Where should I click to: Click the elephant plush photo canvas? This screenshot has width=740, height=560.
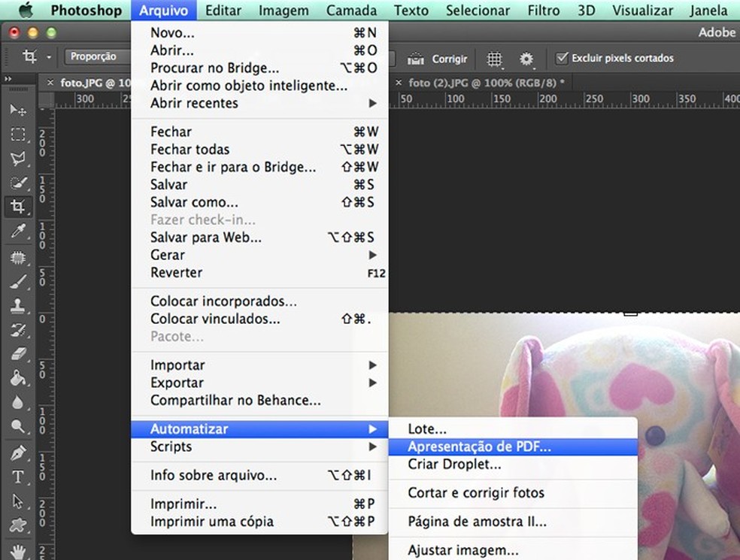(564, 365)
